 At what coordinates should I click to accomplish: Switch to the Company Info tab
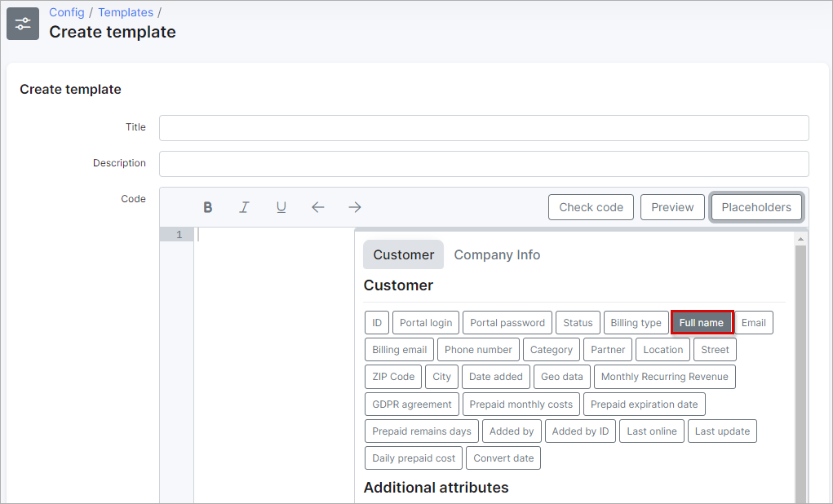click(x=497, y=254)
